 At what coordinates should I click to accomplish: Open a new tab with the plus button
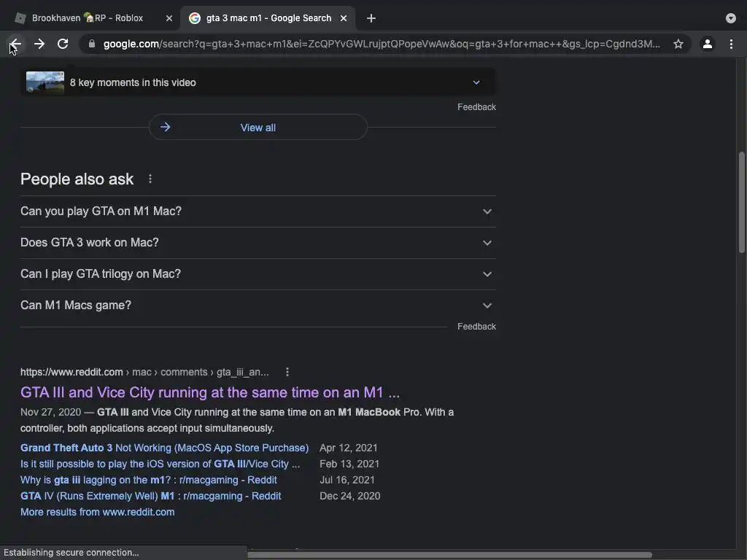coord(371,18)
